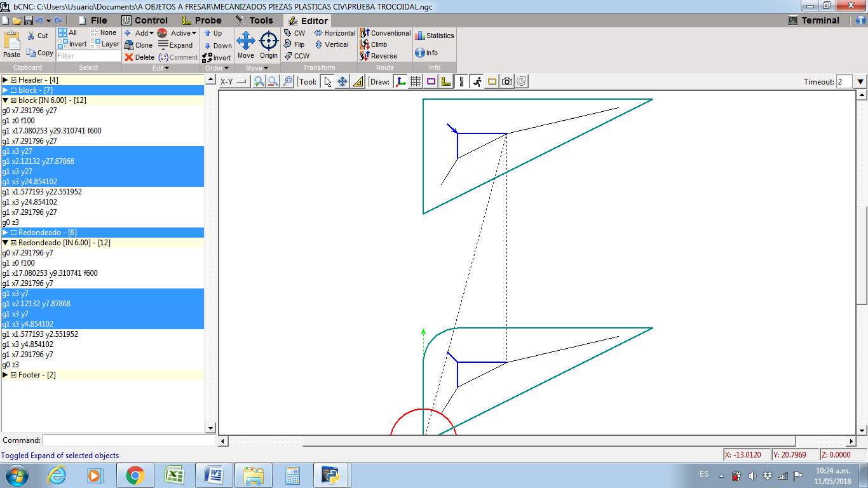The width and height of the screenshot is (868, 488).
Task: Click the zoom in magnifier icon
Action: pyautogui.click(x=259, y=81)
